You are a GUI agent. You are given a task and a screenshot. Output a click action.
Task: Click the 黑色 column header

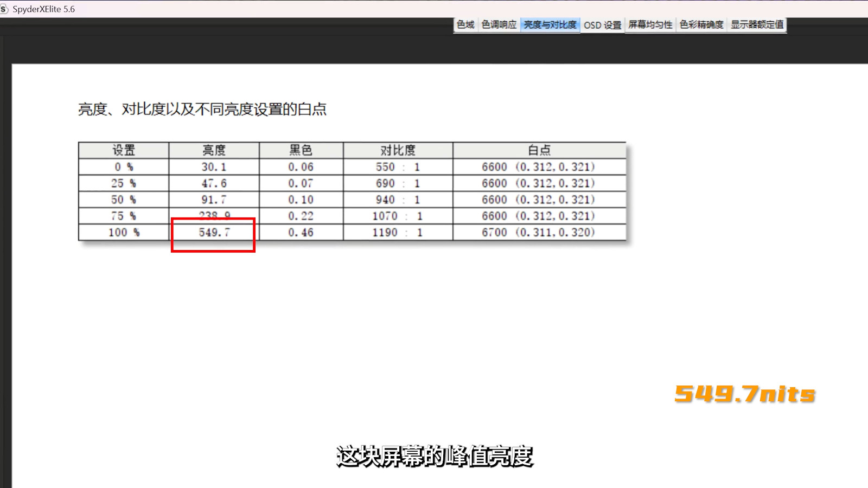[301, 150]
